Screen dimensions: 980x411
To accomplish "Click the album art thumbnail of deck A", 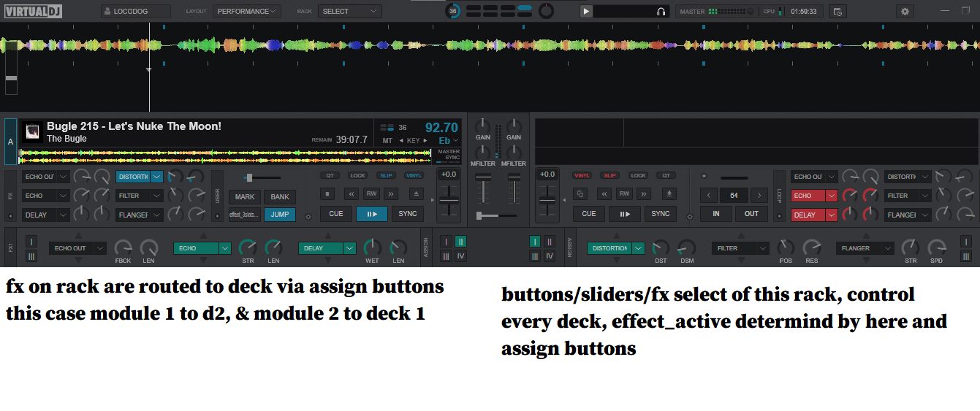I will (33, 131).
